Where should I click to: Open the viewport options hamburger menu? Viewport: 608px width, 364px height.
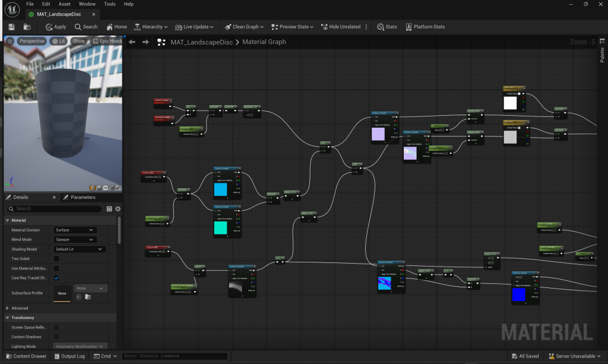point(10,41)
